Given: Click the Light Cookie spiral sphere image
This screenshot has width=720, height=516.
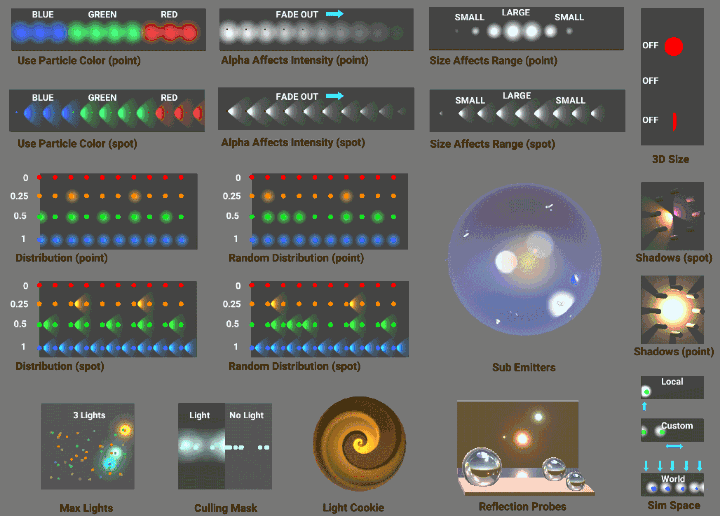Looking at the screenshot, I should coord(360,444).
